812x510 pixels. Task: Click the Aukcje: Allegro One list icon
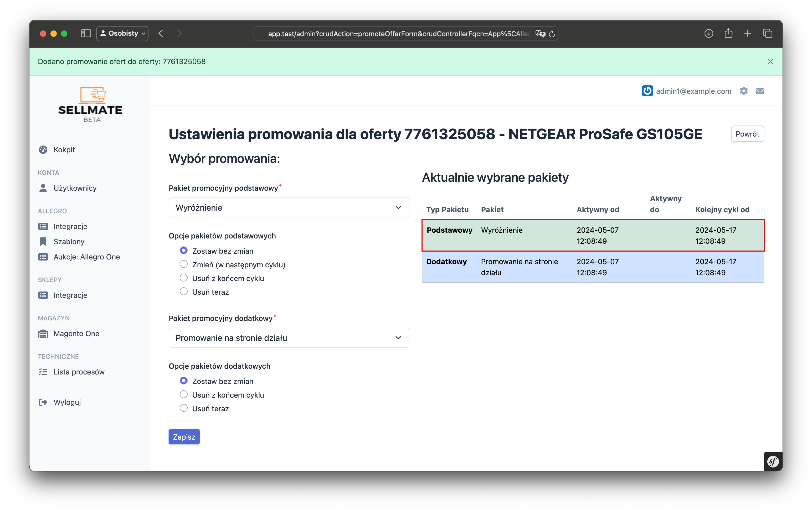(43, 257)
